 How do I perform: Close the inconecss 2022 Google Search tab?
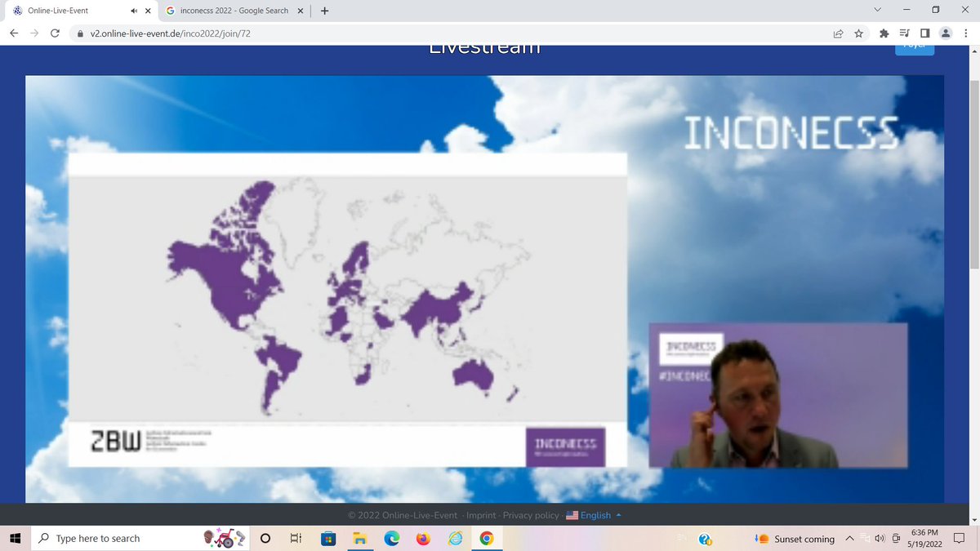pos(299,11)
